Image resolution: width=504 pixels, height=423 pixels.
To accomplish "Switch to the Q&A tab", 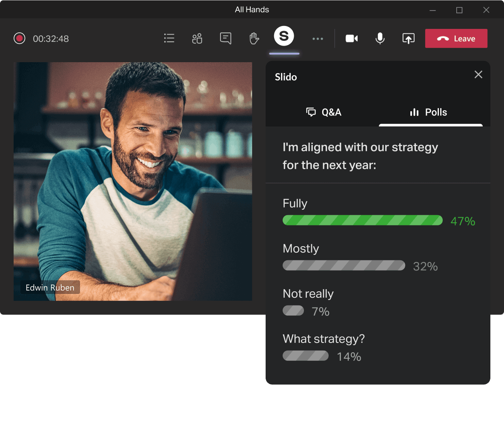I will point(324,112).
